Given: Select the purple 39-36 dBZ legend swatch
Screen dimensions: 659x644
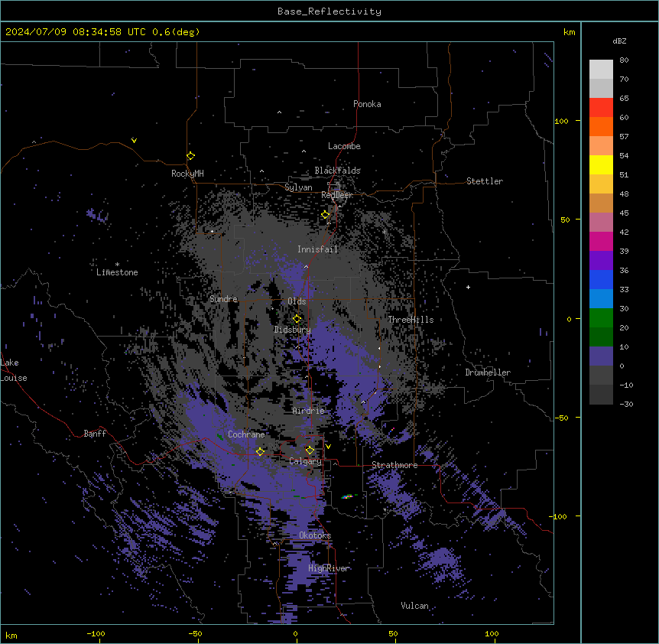Looking at the screenshot, I should (601, 261).
